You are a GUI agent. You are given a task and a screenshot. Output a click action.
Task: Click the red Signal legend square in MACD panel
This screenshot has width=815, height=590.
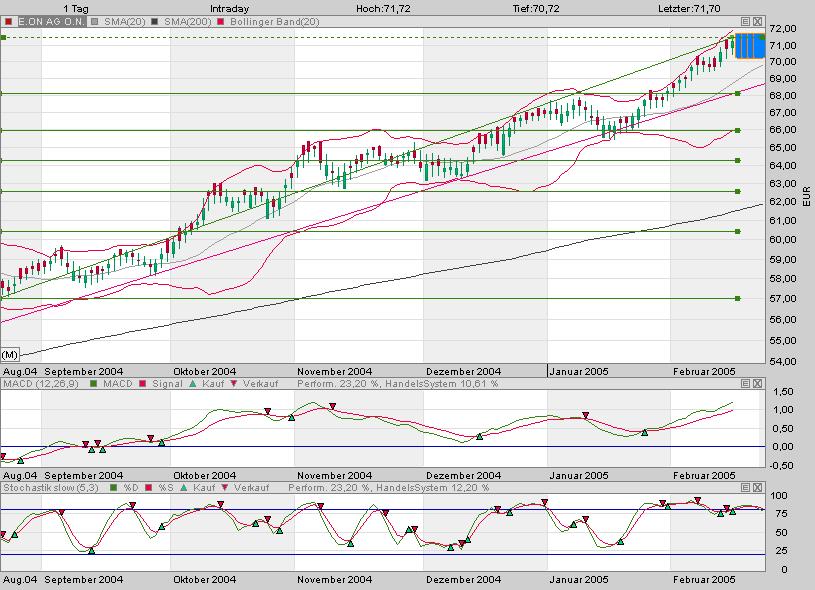142,384
